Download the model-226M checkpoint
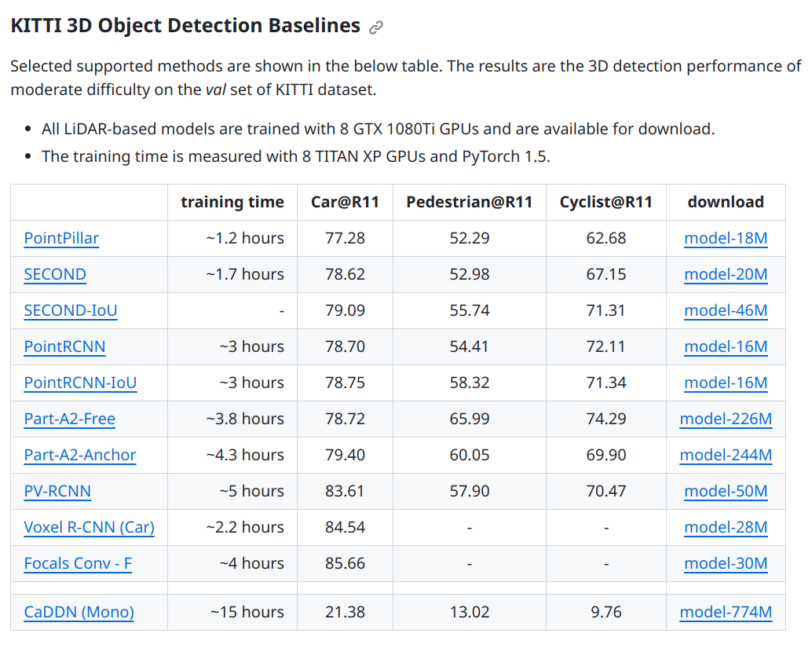The width and height of the screenshot is (812, 652). click(x=726, y=419)
